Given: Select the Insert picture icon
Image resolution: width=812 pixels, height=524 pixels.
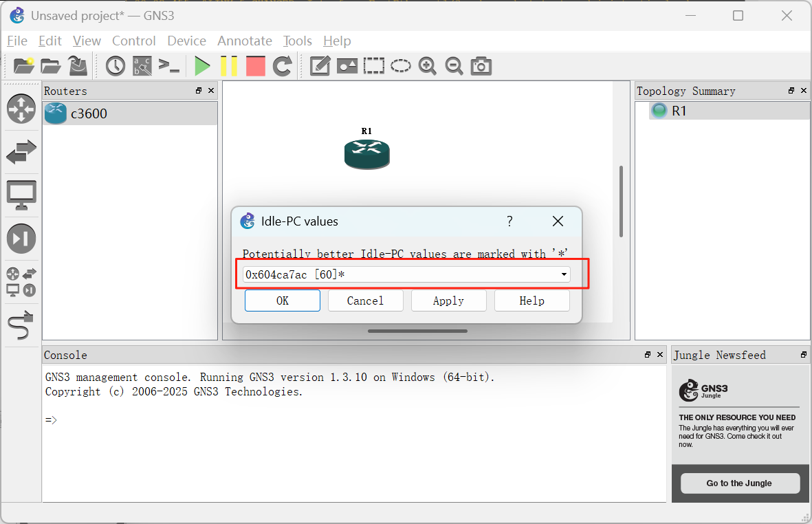Looking at the screenshot, I should pyautogui.click(x=347, y=66).
